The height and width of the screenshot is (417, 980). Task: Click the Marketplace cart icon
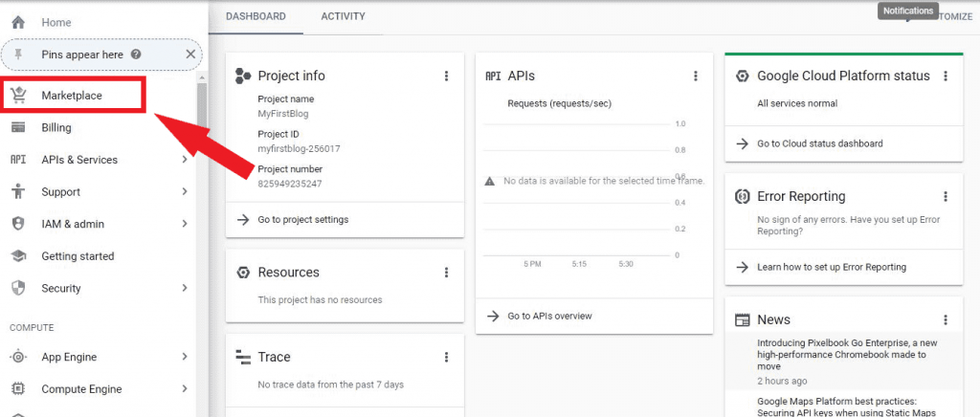click(x=18, y=96)
